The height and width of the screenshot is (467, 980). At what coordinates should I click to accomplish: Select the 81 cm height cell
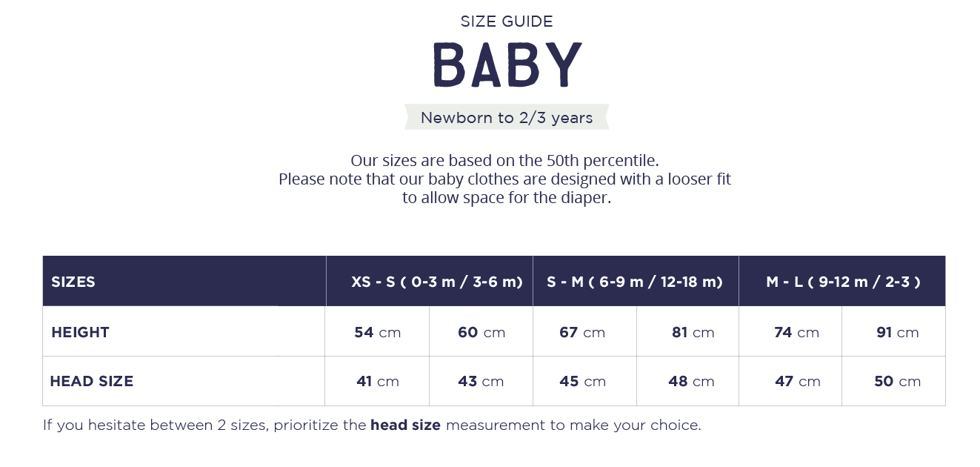click(687, 331)
